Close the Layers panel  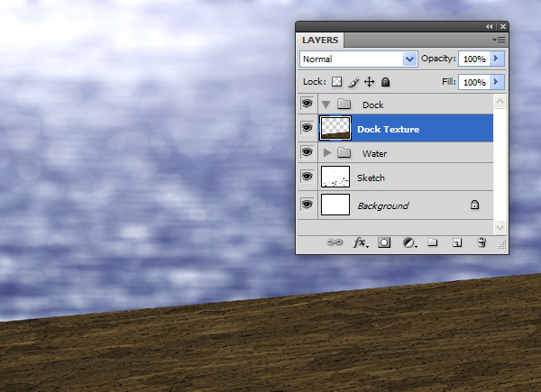503,26
